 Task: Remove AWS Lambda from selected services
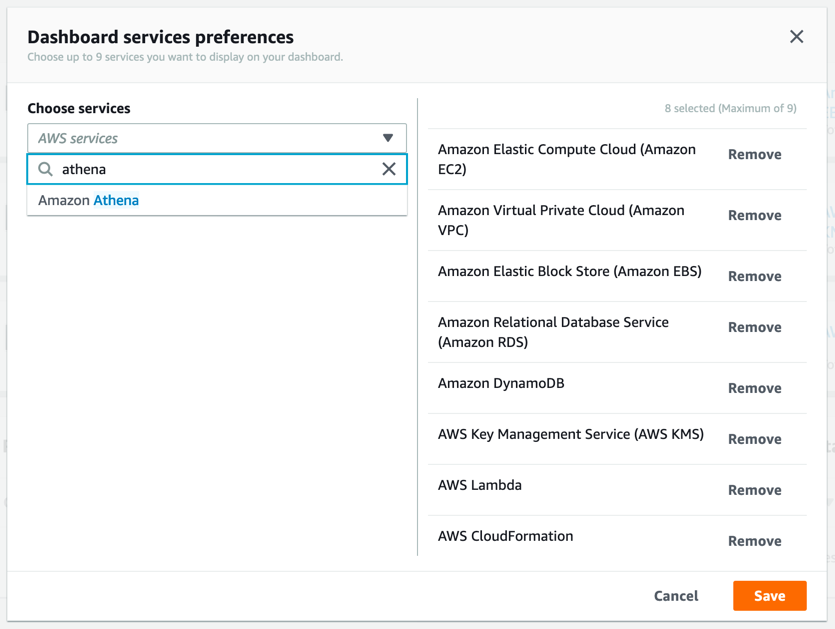755,490
